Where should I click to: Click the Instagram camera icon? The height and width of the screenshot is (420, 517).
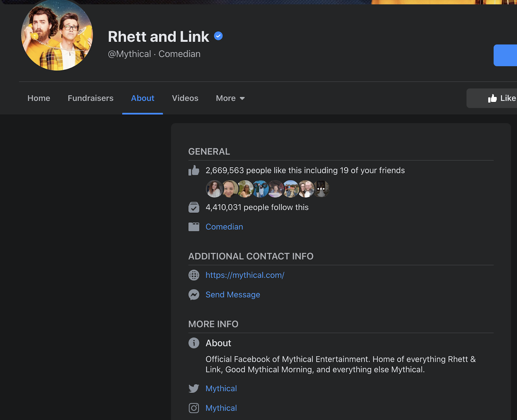[x=194, y=408]
